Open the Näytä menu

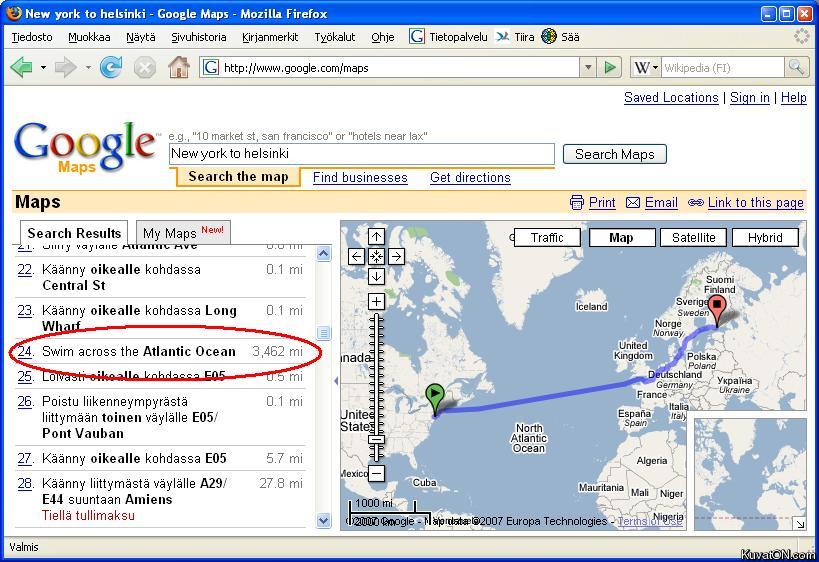(141, 37)
